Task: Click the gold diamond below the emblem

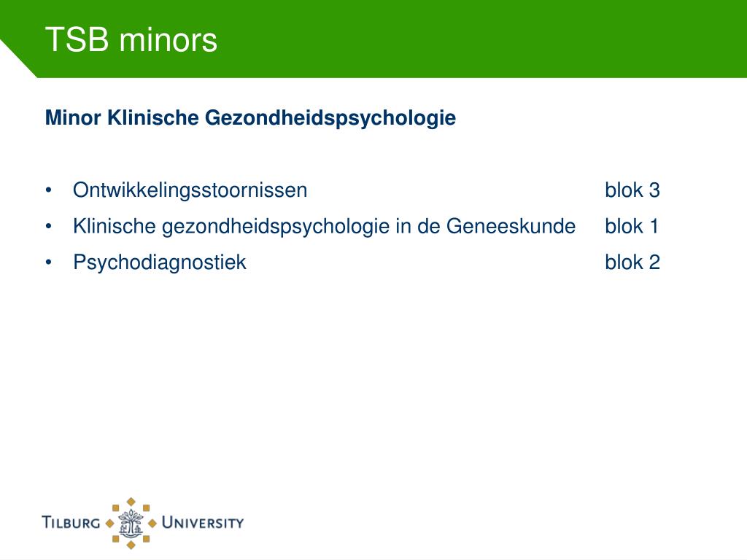Action: coord(131,545)
